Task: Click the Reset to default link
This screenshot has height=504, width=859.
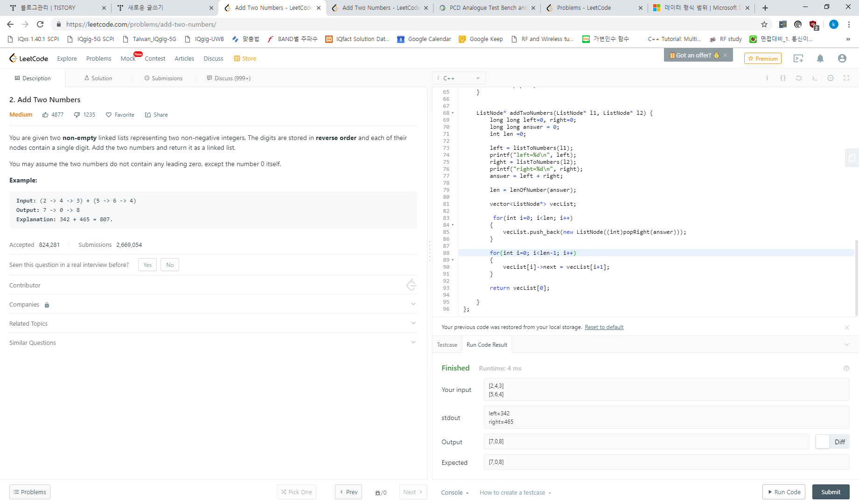Action: tap(604, 327)
